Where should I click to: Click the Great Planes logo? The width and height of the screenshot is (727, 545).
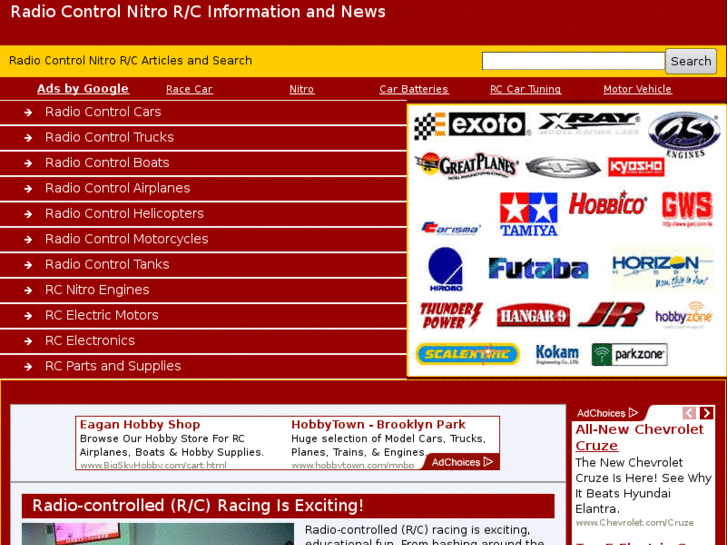click(466, 166)
